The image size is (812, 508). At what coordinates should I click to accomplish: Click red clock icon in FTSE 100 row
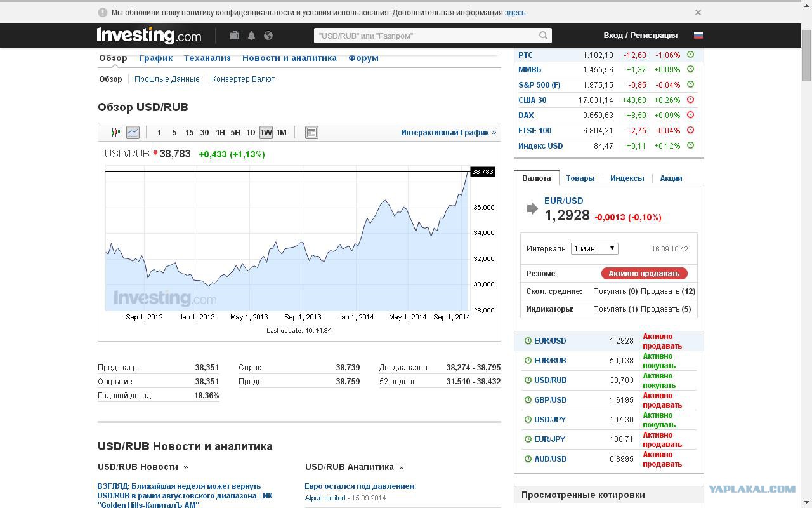(691, 130)
